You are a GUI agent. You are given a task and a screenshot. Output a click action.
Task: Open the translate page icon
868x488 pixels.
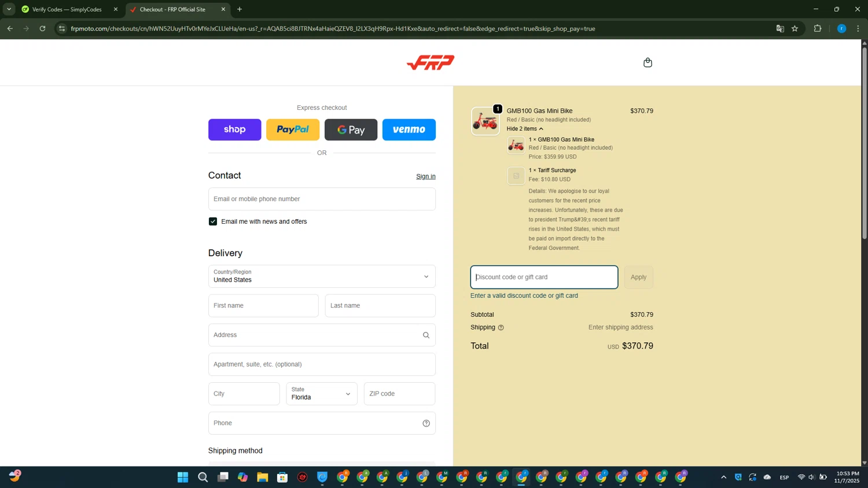point(780,28)
